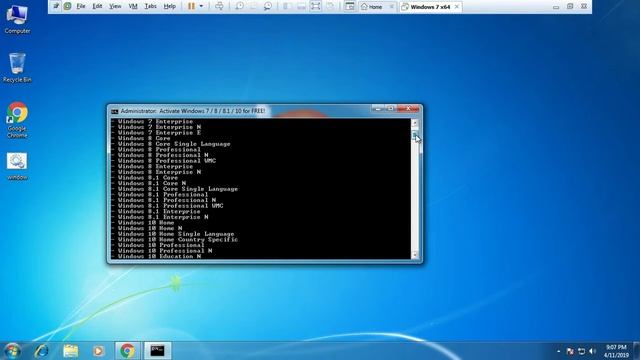Open the VM menu
The height and width of the screenshot is (360, 640).
coord(133,6)
